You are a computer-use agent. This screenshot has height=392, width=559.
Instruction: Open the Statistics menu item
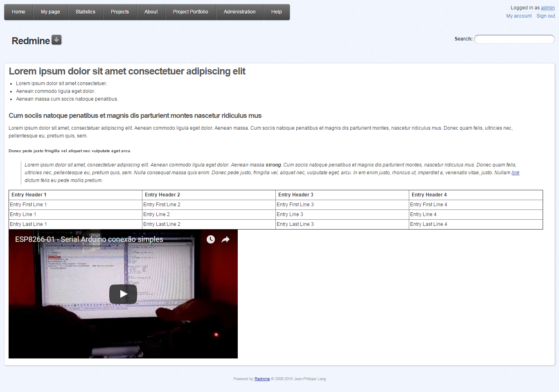[x=86, y=12]
